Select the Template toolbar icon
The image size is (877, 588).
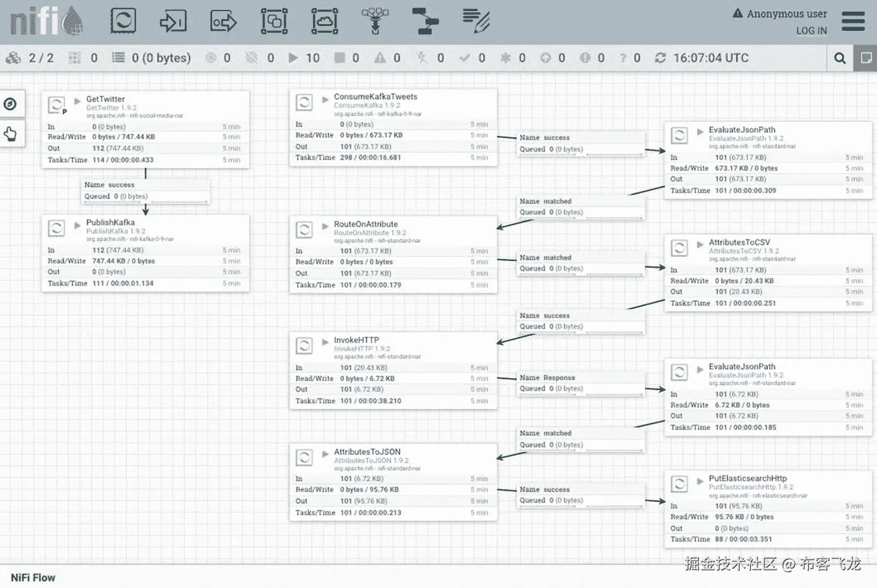pos(425,21)
